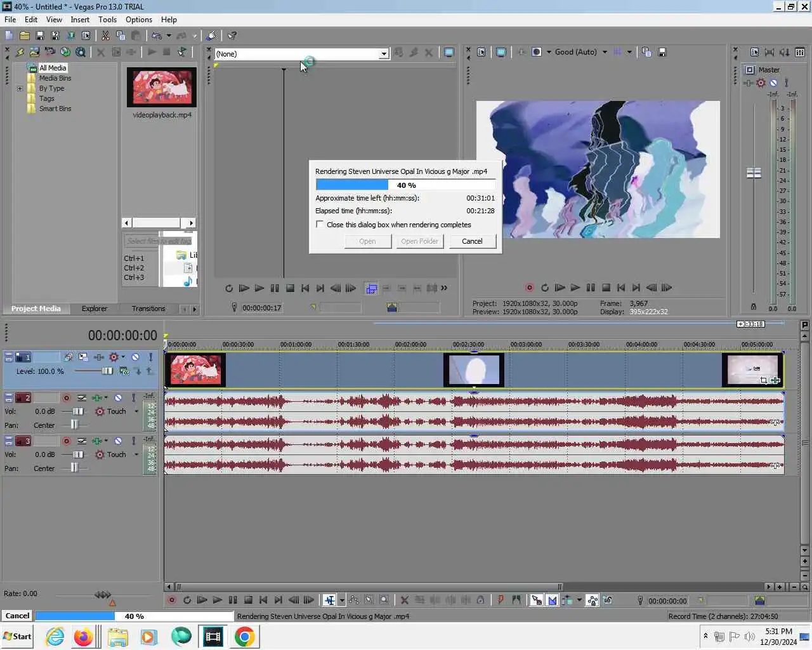Open the Windows Start menu

pos(17,637)
